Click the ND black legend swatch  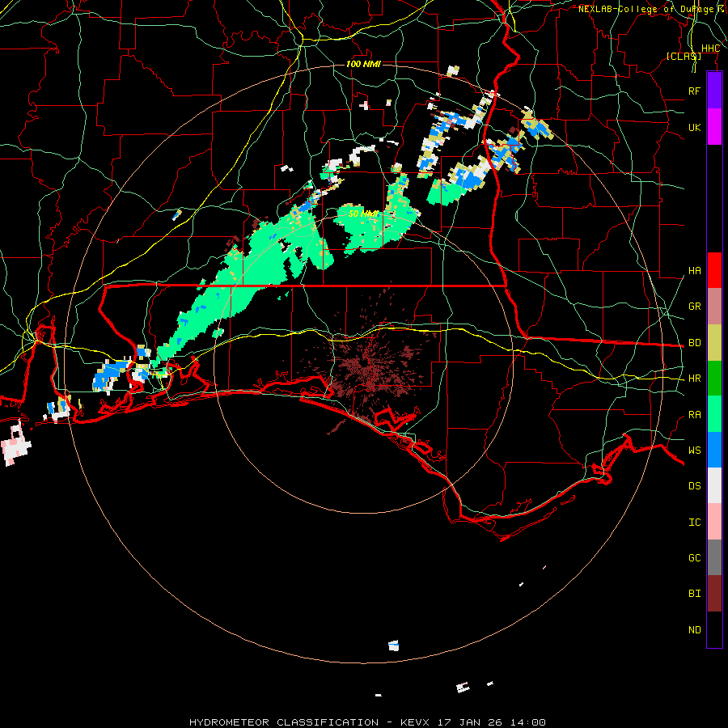pos(714,629)
